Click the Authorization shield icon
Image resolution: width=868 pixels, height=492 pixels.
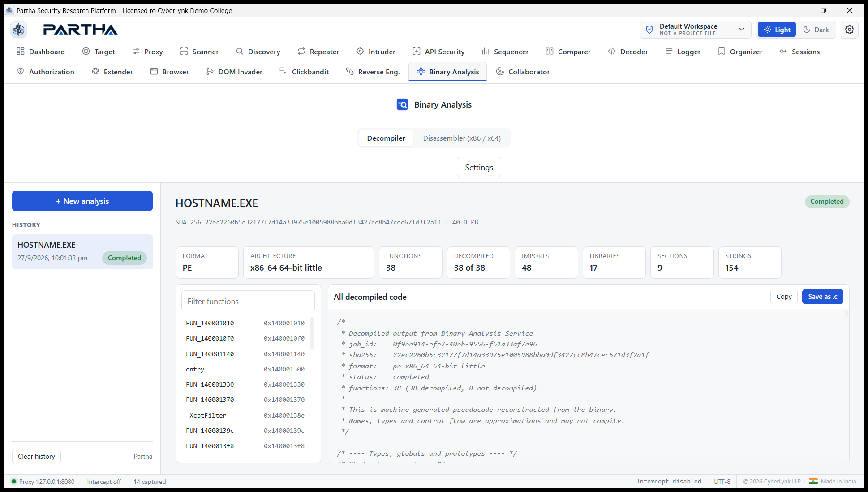click(21, 71)
